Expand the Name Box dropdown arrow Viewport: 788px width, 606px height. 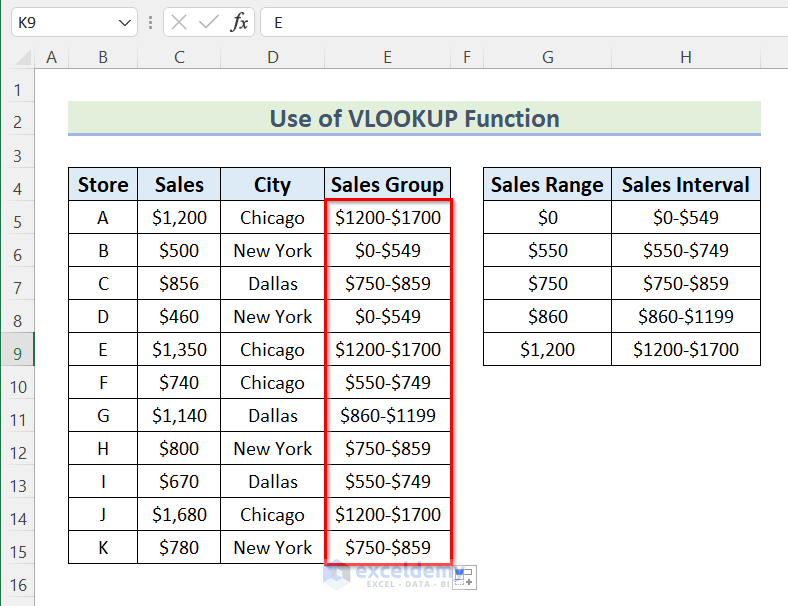point(125,22)
